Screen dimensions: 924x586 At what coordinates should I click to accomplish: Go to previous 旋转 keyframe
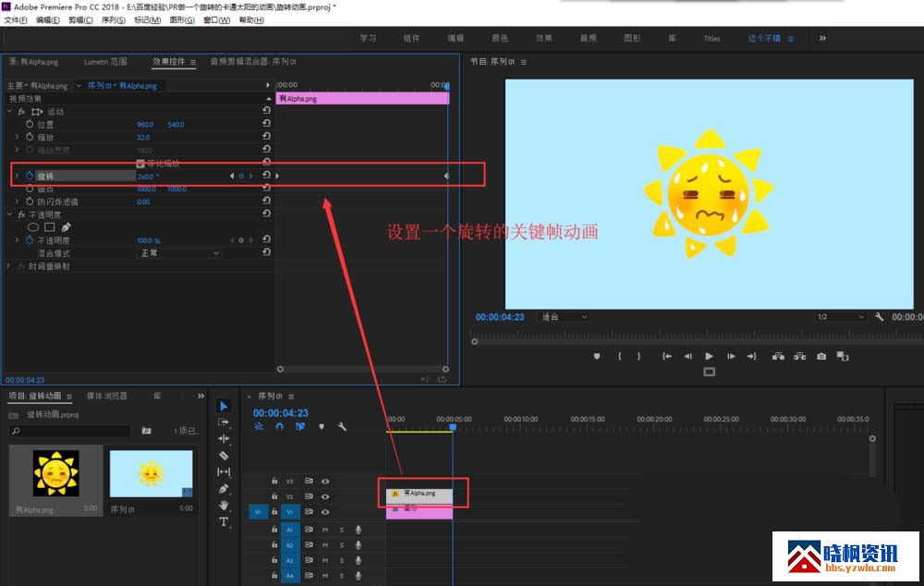[x=232, y=176]
